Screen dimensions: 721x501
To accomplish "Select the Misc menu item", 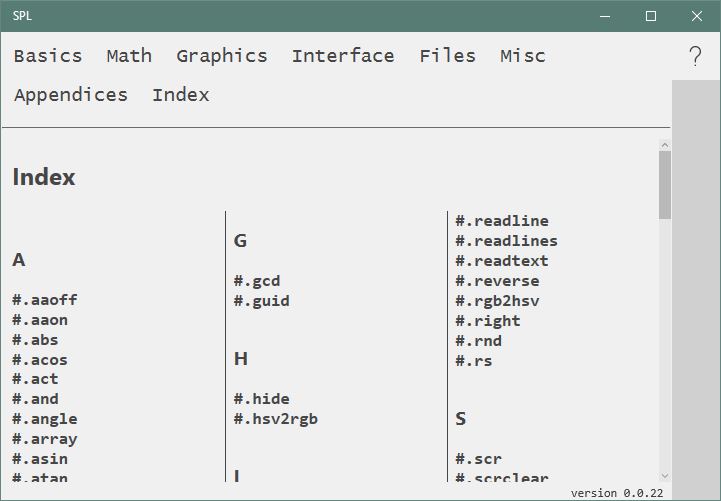I will pyautogui.click(x=523, y=56).
